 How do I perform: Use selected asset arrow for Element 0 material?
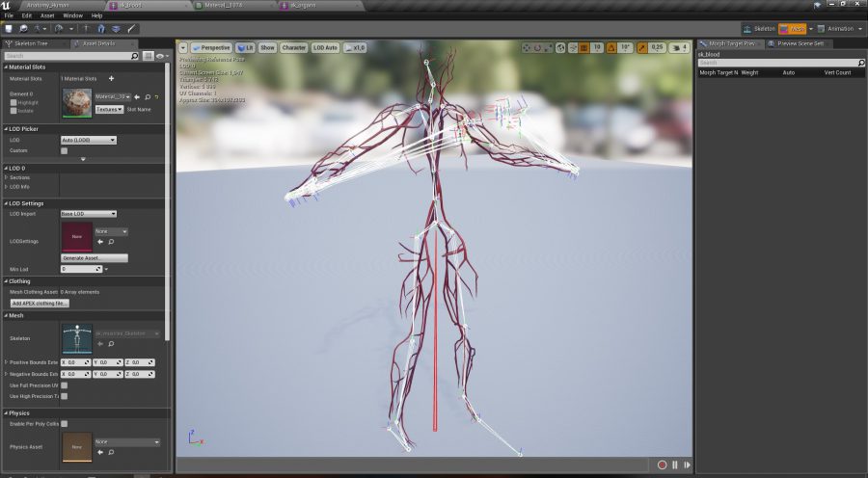(137, 96)
